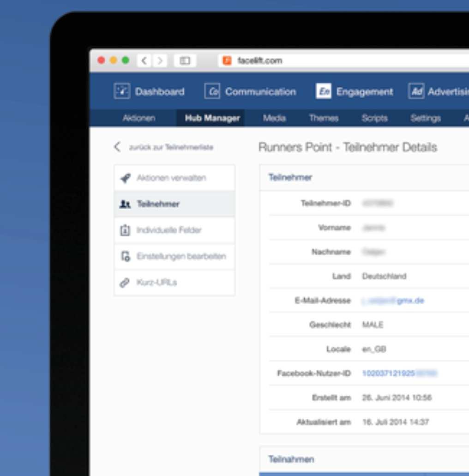469x476 pixels.
Task: Click the rocket icon for Aktionen verwalten
Action: (x=126, y=178)
